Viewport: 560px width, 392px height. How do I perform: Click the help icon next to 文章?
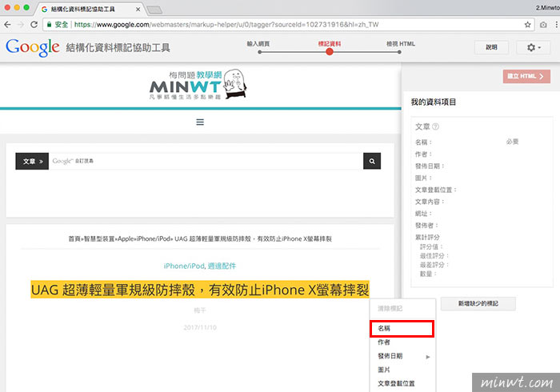435,126
